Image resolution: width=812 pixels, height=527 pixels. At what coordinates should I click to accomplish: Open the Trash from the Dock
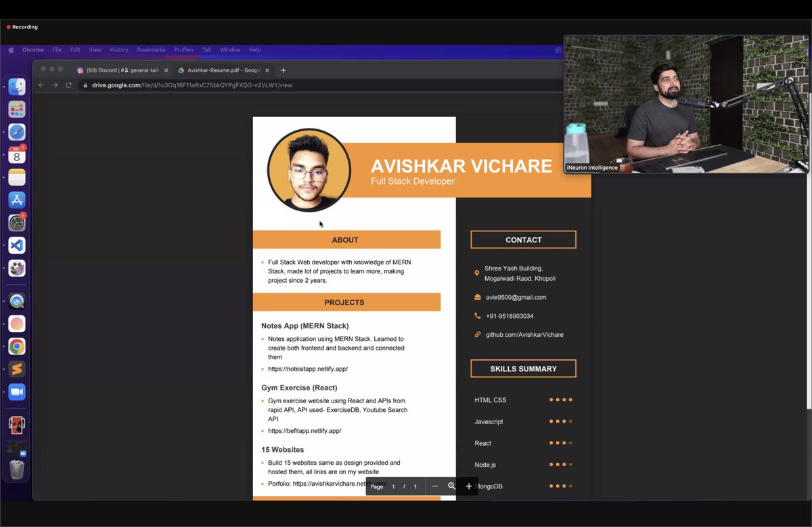tap(16, 467)
